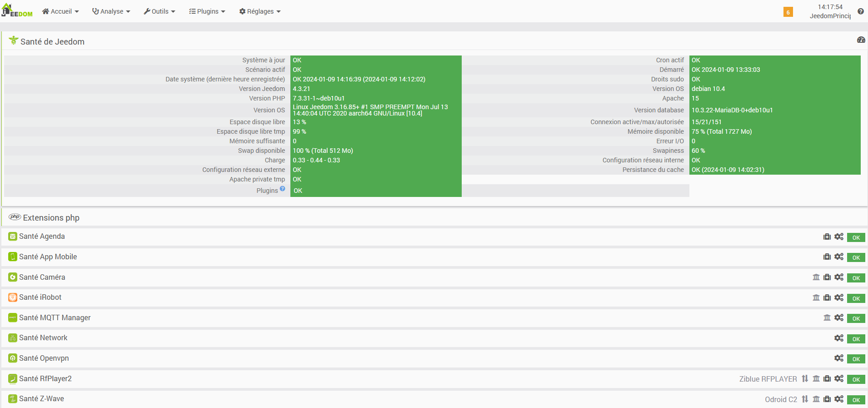This screenshot has height=408, width=868.
Task: Open Santé Caméra section
Action: tap(42, 277)
